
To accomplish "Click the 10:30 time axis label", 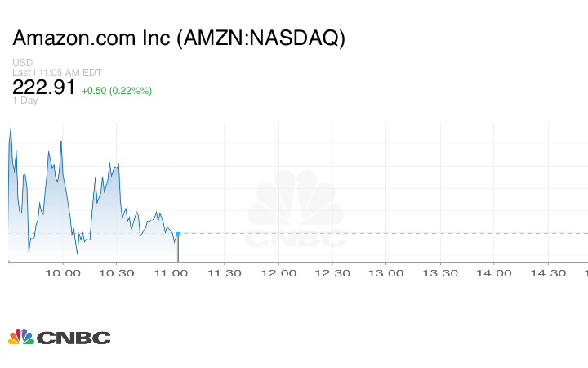I will pyautogui.click(x=117, y=273).
